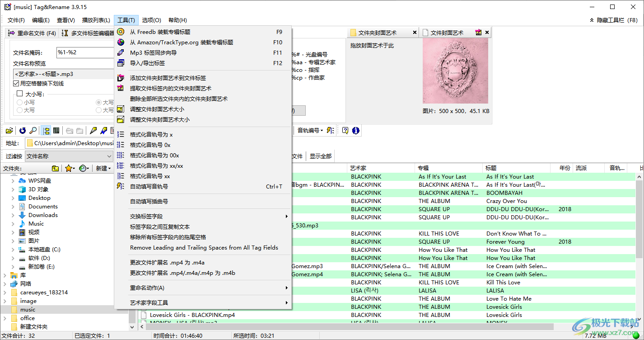Click the magnifier search toolbar icon

[x=33, y=131]
